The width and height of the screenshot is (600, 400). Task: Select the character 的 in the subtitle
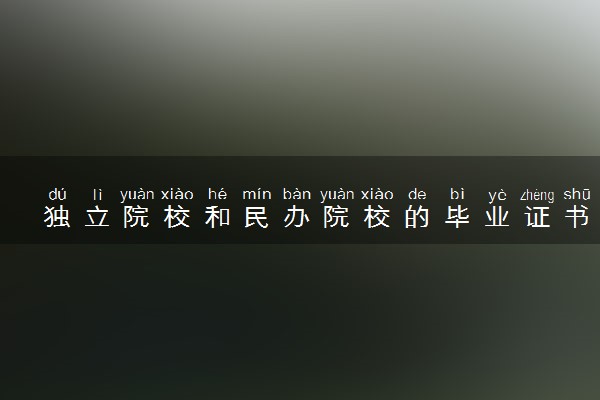coord(417,217)
